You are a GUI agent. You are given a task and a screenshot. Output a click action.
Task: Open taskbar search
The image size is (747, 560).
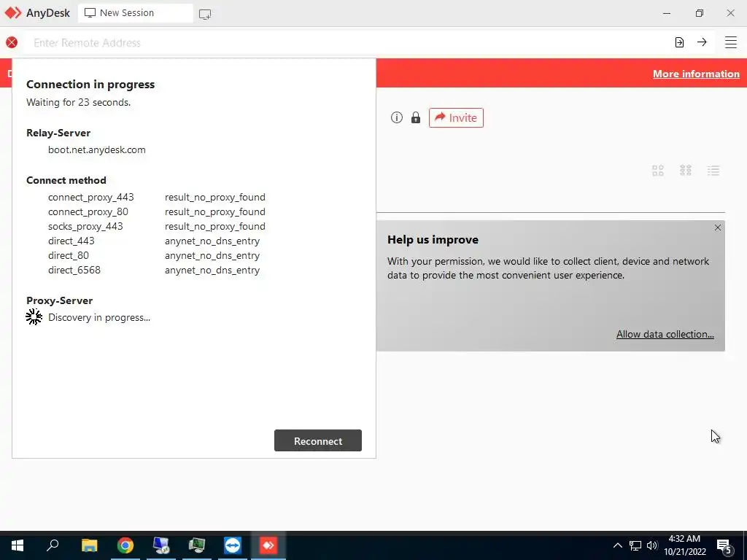(53, 545)
